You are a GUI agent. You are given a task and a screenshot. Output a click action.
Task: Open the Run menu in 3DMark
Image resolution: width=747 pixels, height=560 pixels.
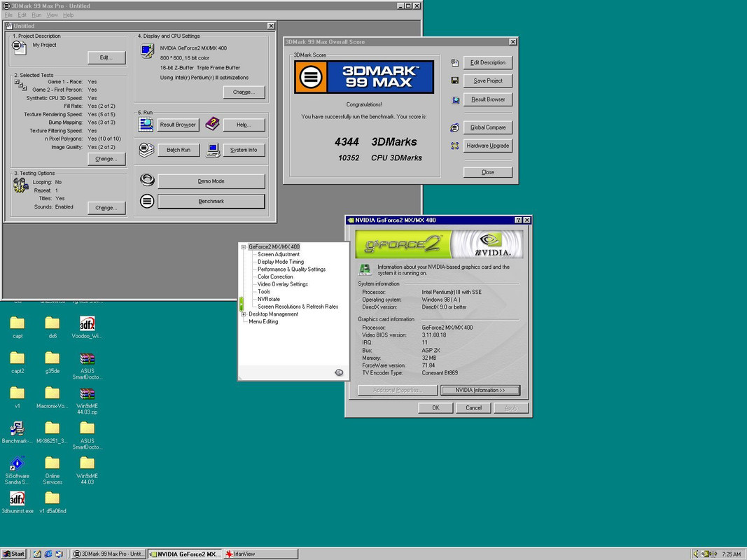(x=36, y=15)
